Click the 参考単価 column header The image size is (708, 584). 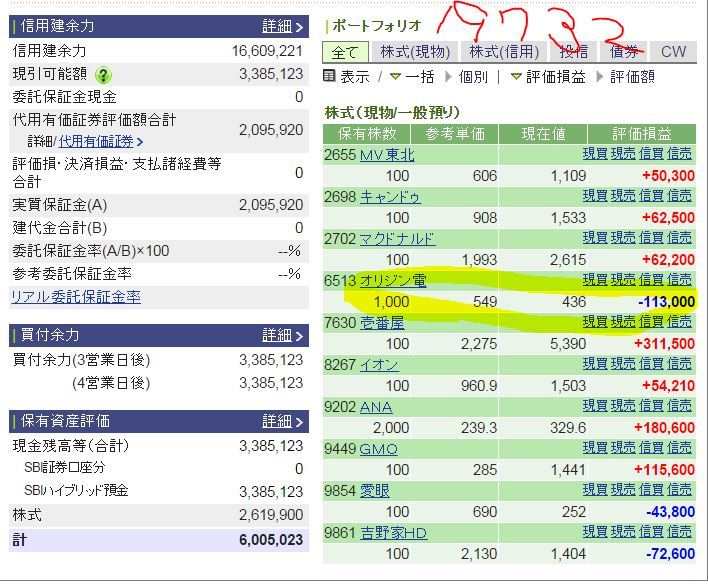pos(455,134)
